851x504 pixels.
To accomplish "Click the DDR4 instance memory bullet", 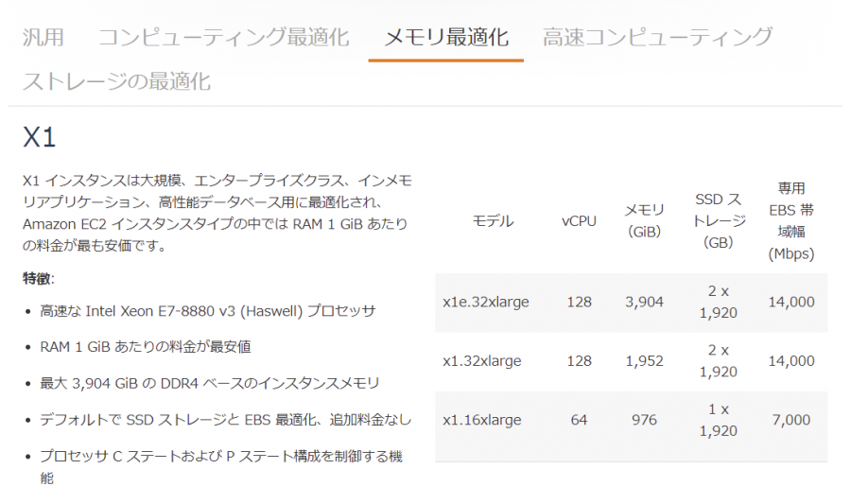I will coord(210,384).
